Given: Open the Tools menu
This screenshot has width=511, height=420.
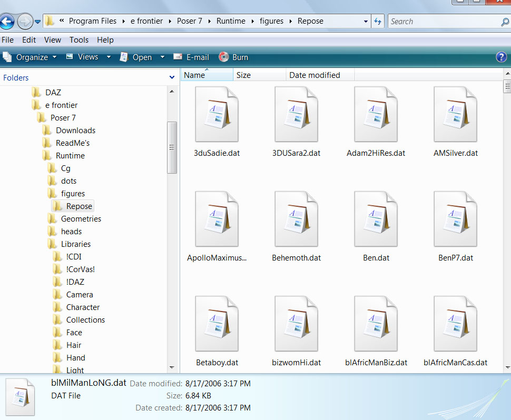Looking at the screenshot, I should [79, 40].
